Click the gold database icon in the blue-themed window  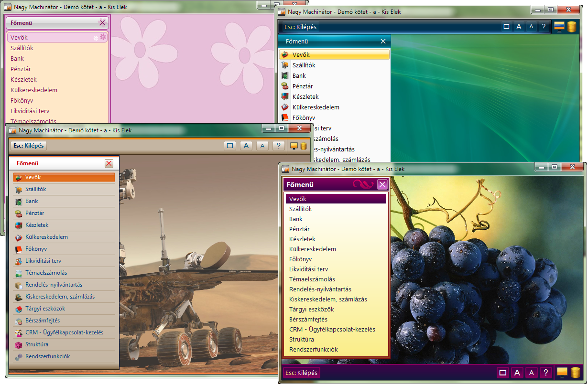[x=572, y=27]
